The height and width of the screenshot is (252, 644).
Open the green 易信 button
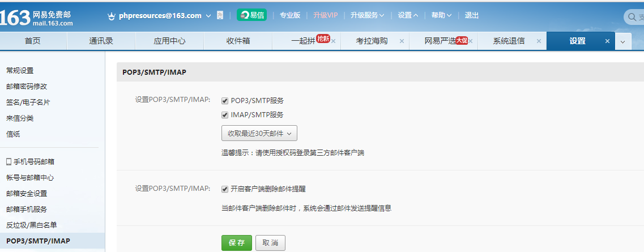[251, 15]
